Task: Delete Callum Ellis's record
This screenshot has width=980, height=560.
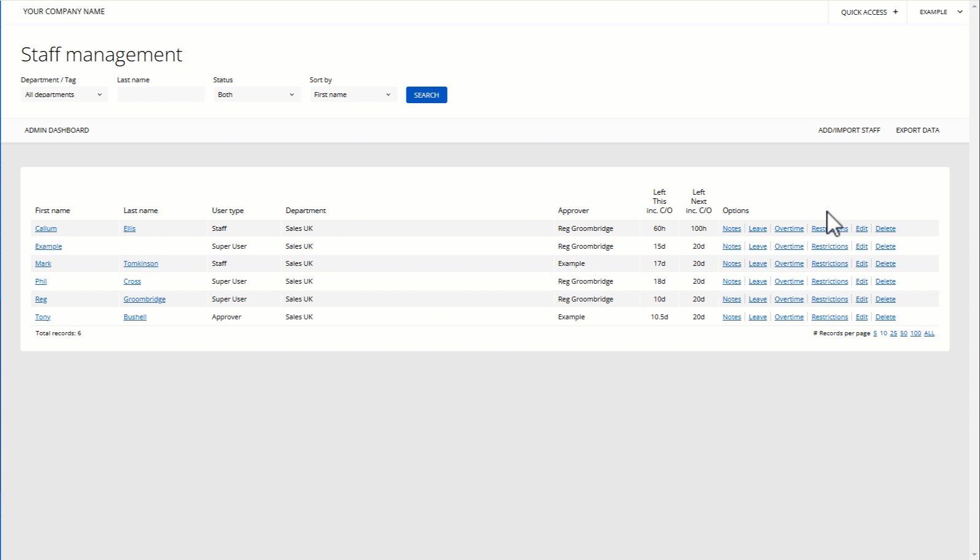Action: [x=885, y=228]
